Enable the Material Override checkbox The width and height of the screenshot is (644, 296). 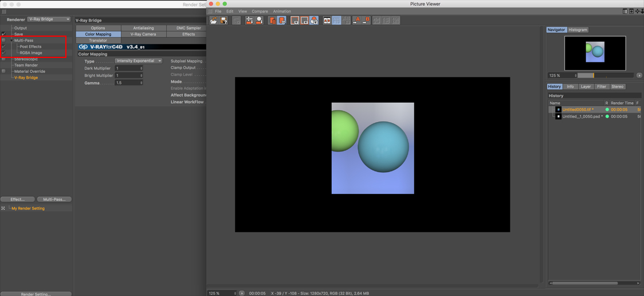click(x=3, y=71)
